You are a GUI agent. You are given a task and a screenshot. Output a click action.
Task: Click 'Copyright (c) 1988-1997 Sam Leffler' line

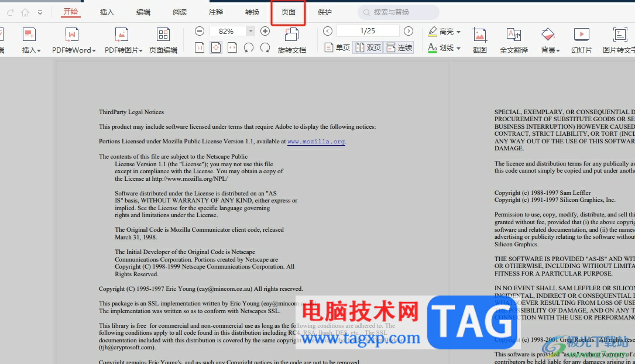[543, 193]
